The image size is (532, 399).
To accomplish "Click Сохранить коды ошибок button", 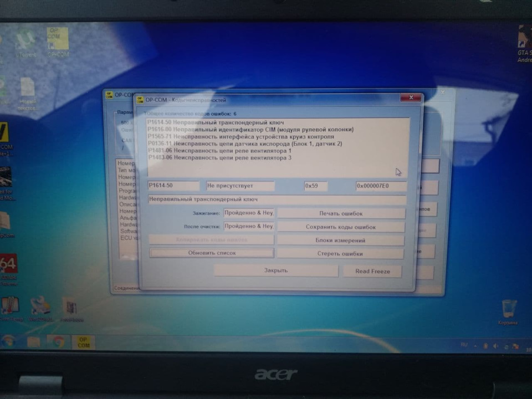I will (341, 227).
